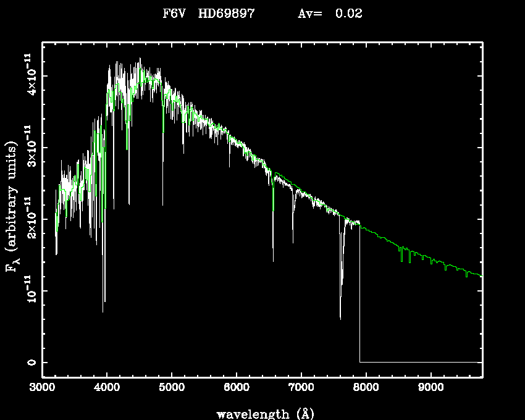Click the wavelength (Å) x-axis label

pyautogui.click(x=261, y=413)
